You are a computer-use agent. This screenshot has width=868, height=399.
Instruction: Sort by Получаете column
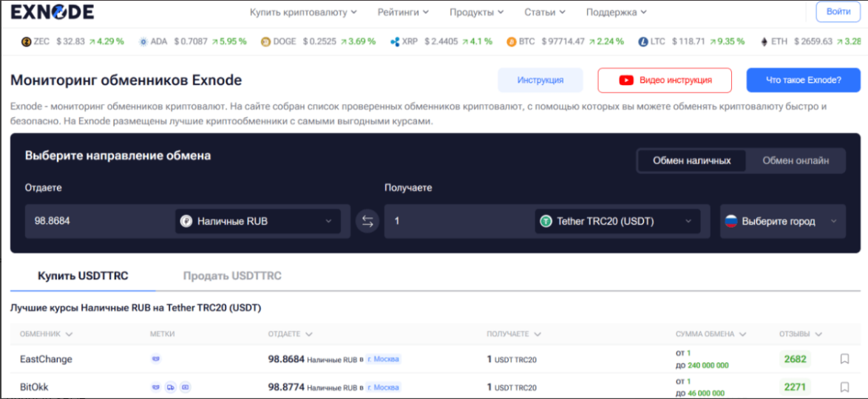click(x=514, y=334)
